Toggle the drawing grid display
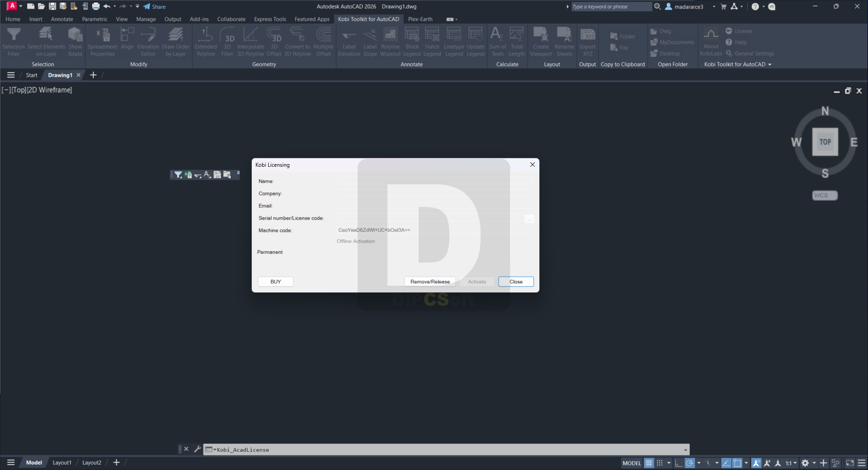 tap(649, 463)
